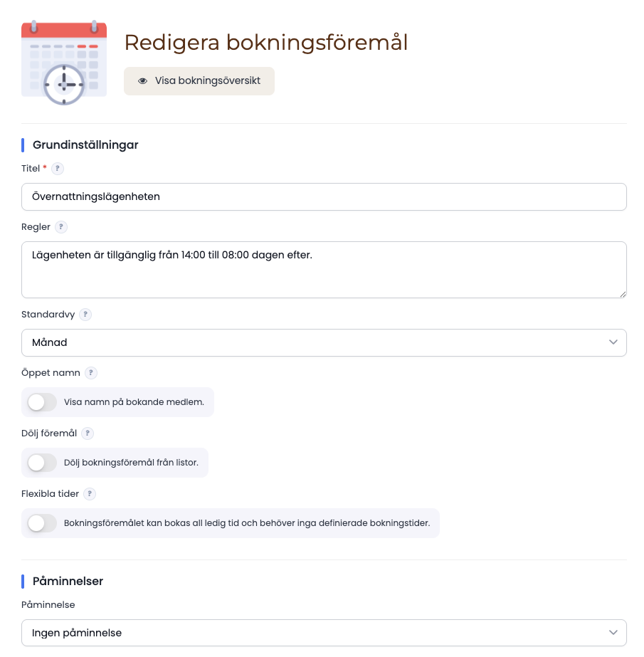Image resolution: width=644 pixels, height=657 pixels.
Task: Click the Öppet namn help icon
Action: point(91,373)
